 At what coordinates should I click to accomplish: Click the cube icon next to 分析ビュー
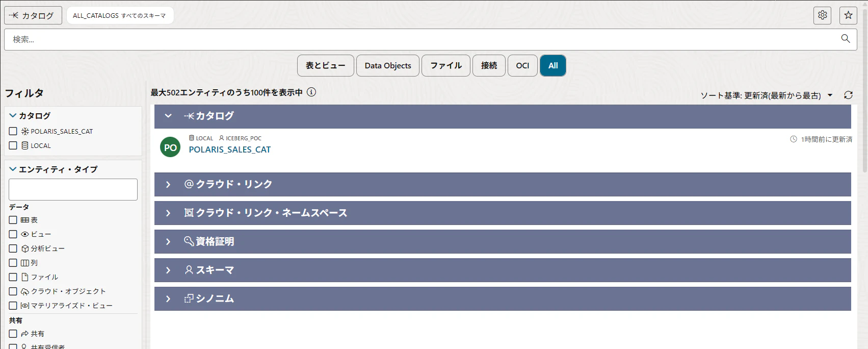pos(25,248)
